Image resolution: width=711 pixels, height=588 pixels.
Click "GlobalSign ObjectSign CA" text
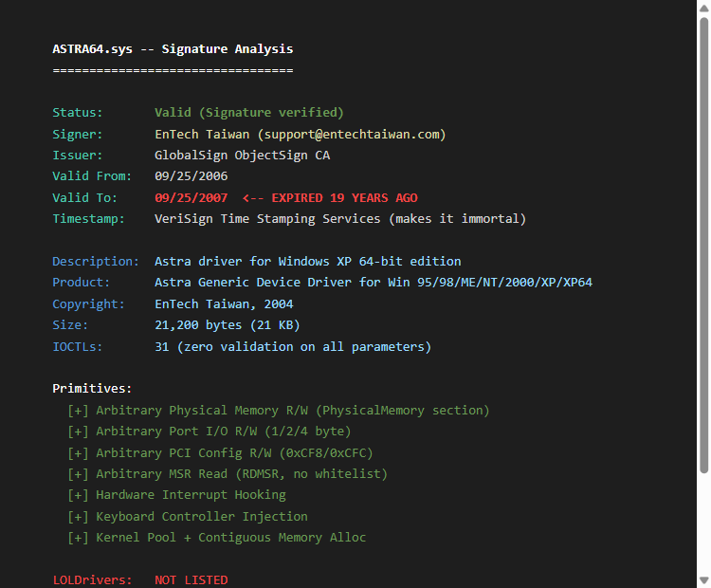click(x=242, y=156)
